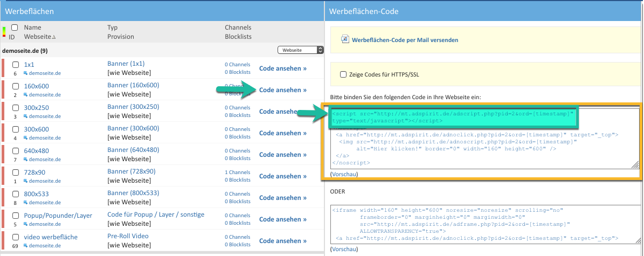Image resolution: width=644 pixels, height=256 pixels.
Task: Click resize handle of script code textarea
Action: (x=635, y=165)
